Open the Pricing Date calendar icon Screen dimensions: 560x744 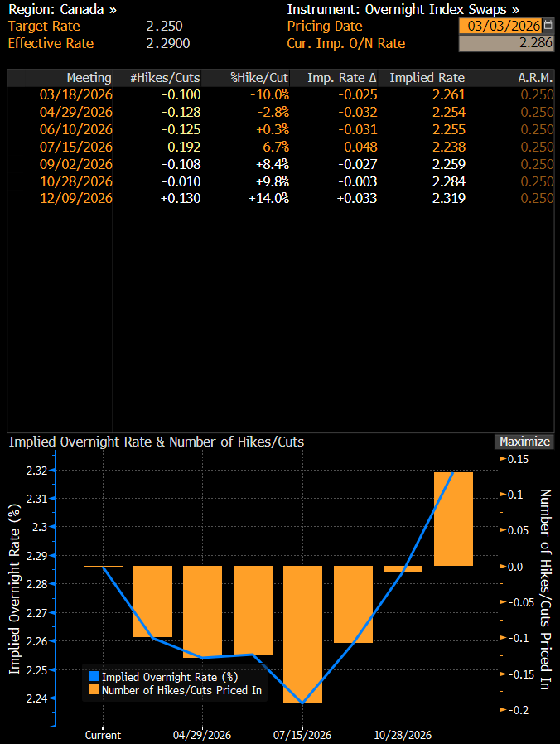point(548,27)
